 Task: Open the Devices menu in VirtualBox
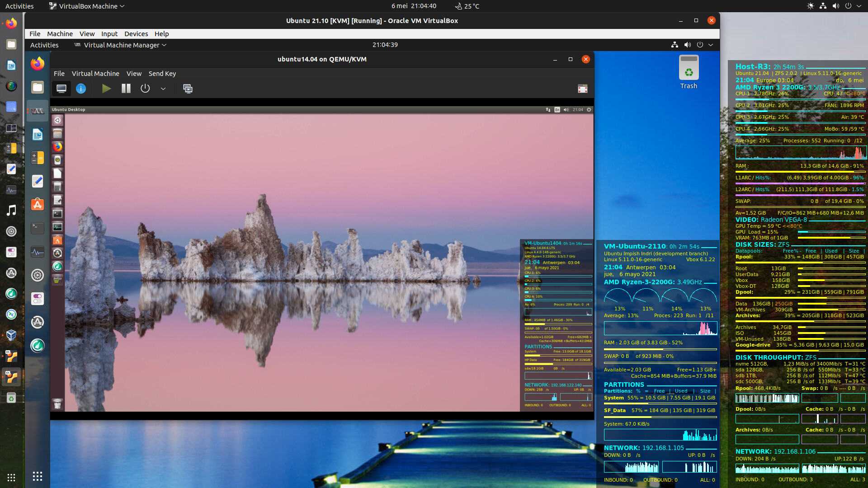pos(136,34)
